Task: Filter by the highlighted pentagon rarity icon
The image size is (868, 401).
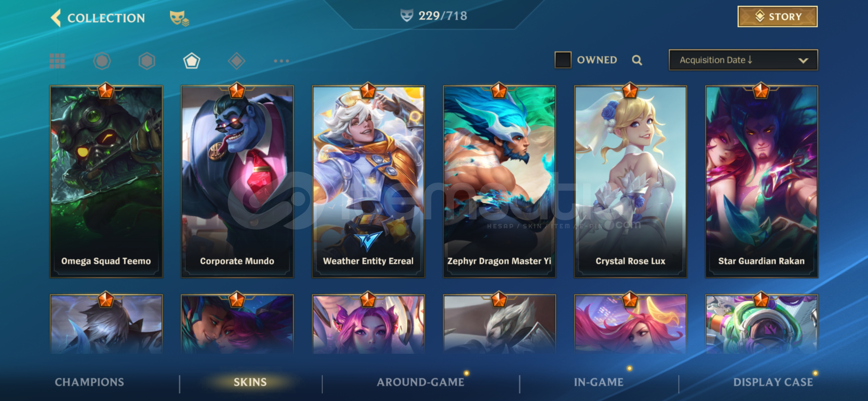Action: click(192, 61)
